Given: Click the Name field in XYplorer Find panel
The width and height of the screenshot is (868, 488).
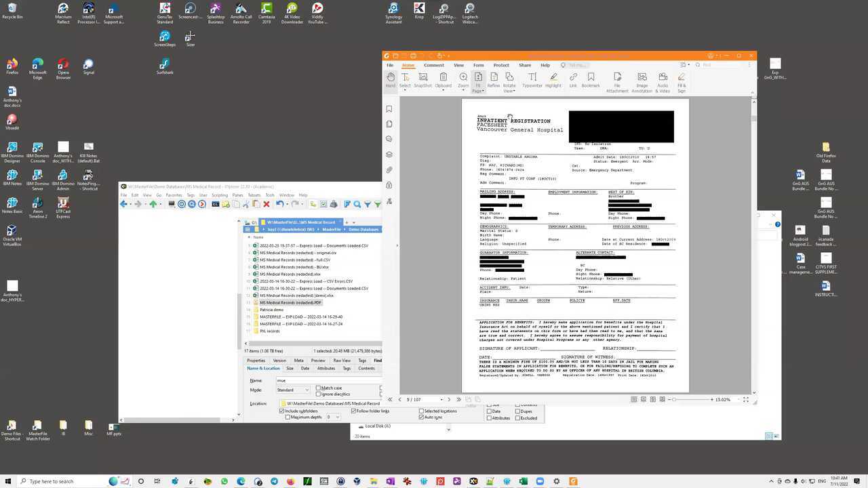Looking at the screenshot, I should click(x=328, y=380).
